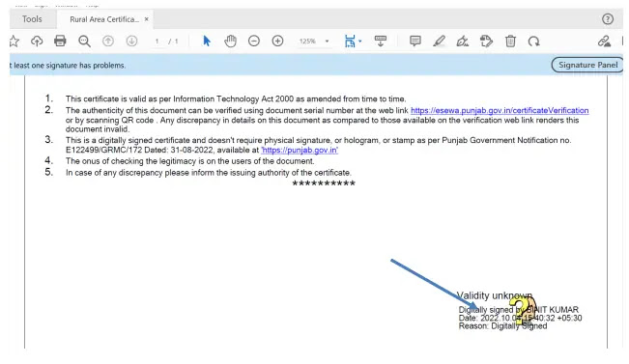
Task: Follow the punjab.gov.in hyperlink
Action: (x=300, y=150)
